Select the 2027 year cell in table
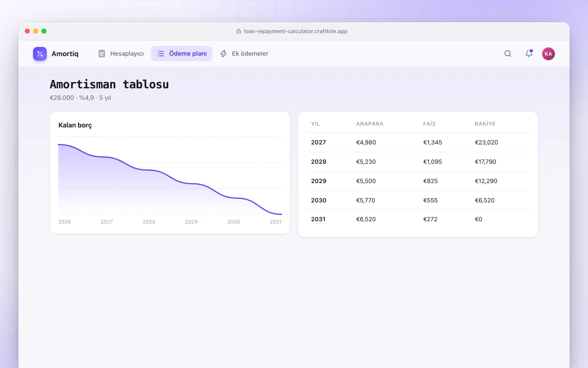 point(318,143)
